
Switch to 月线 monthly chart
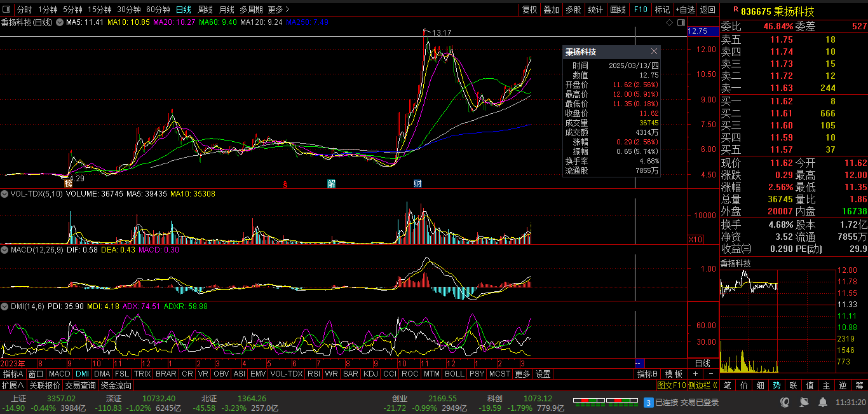227,10
